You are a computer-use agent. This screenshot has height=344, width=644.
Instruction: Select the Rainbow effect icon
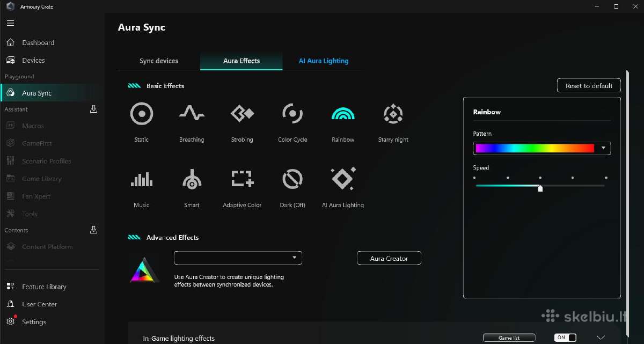tap(343, 113)
